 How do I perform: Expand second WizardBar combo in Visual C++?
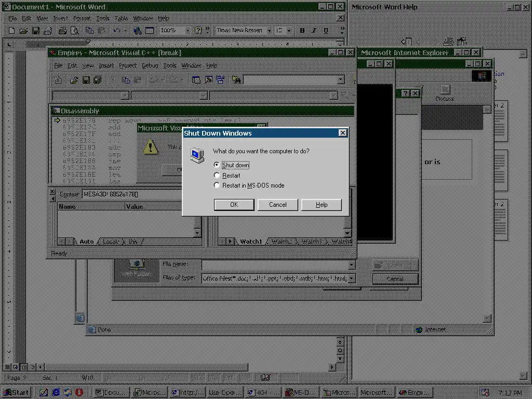click(x=204, y=96)
